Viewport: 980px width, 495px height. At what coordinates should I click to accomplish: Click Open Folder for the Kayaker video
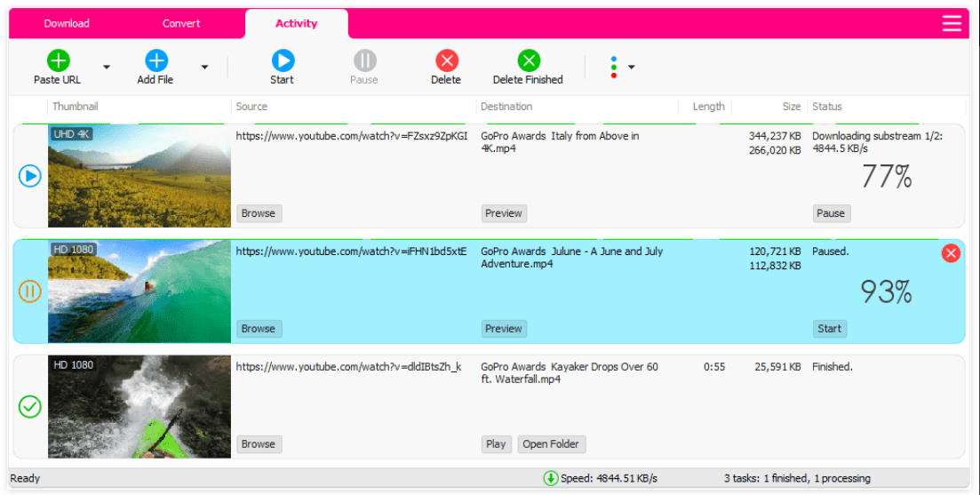[x=551, y=444]
